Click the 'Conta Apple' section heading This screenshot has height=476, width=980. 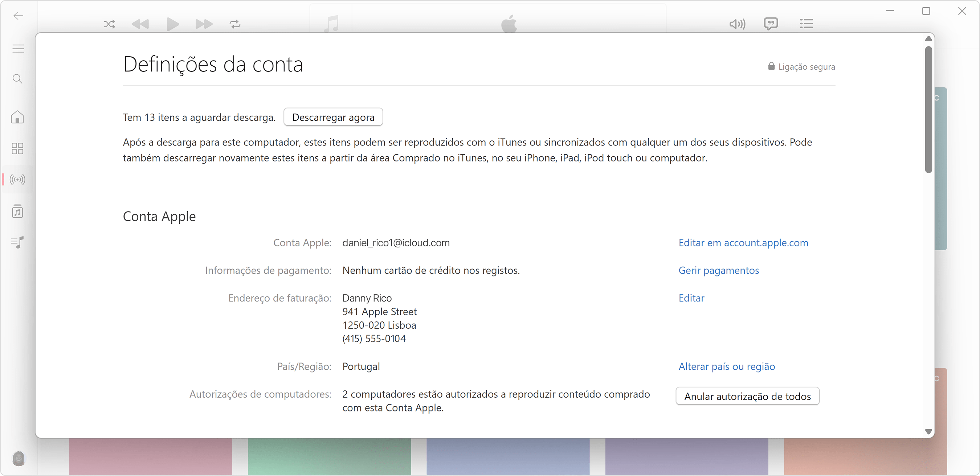coord(159,216)
